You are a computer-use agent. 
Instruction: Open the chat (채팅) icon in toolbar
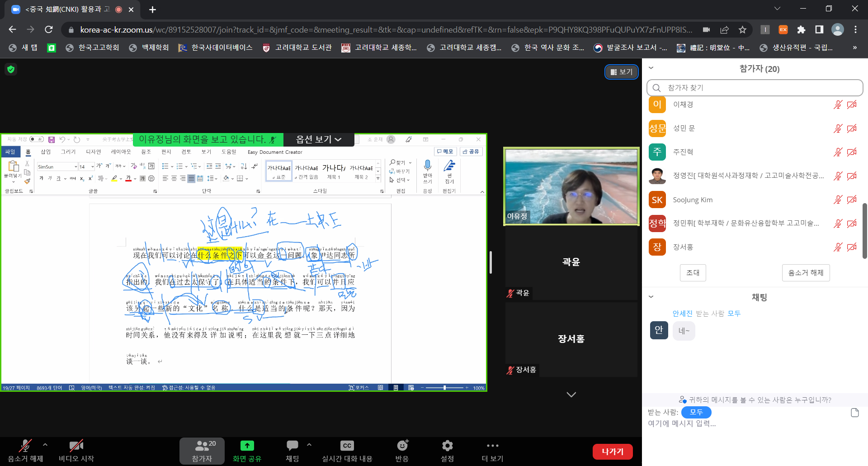coord(292,446)
